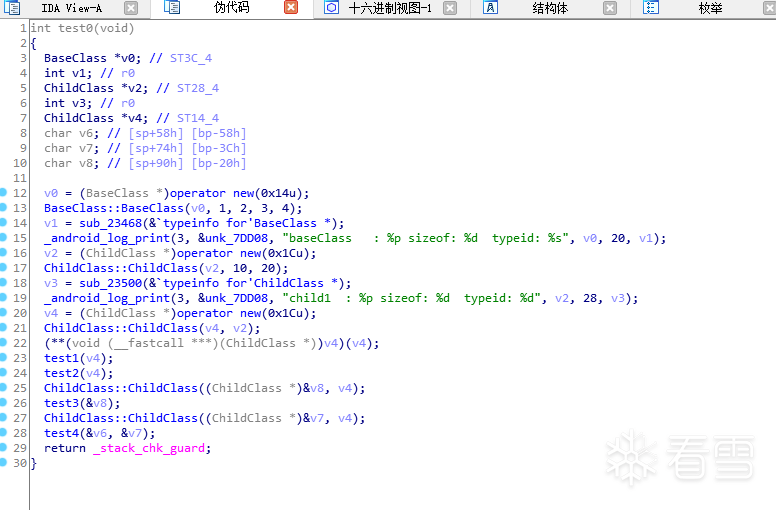The width and height of the screenshot is (776, 510).
Task: Toggle breakpoint dot on line 28
Action: [x=3, y=432]
